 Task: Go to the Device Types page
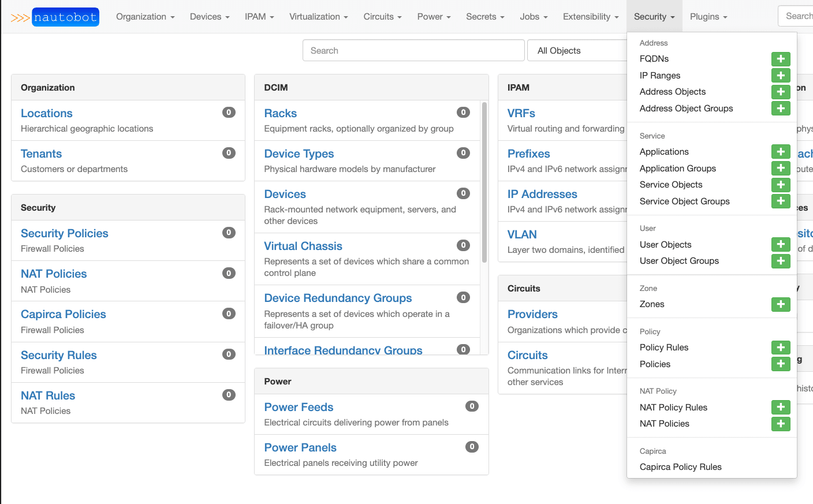coord(299,154)
